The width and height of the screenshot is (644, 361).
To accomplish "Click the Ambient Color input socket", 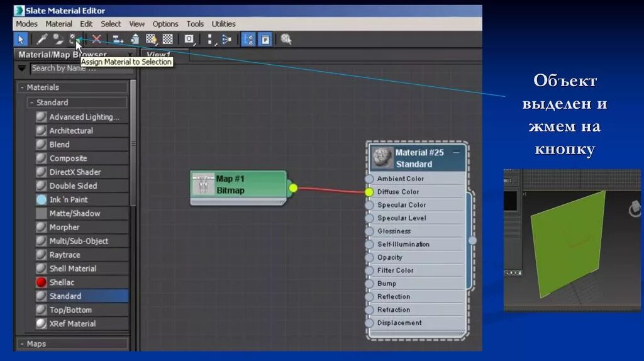I will pyautogui.click(x=369, y=179).
